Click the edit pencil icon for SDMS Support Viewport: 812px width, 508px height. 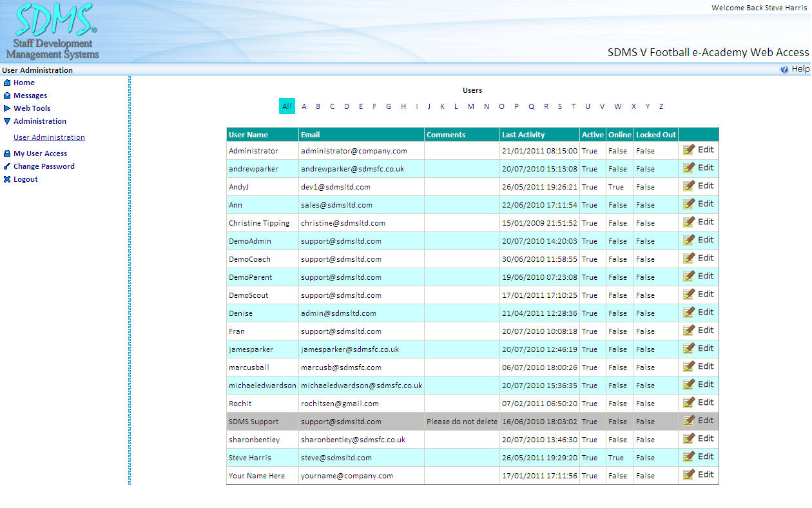pos(689,420)
